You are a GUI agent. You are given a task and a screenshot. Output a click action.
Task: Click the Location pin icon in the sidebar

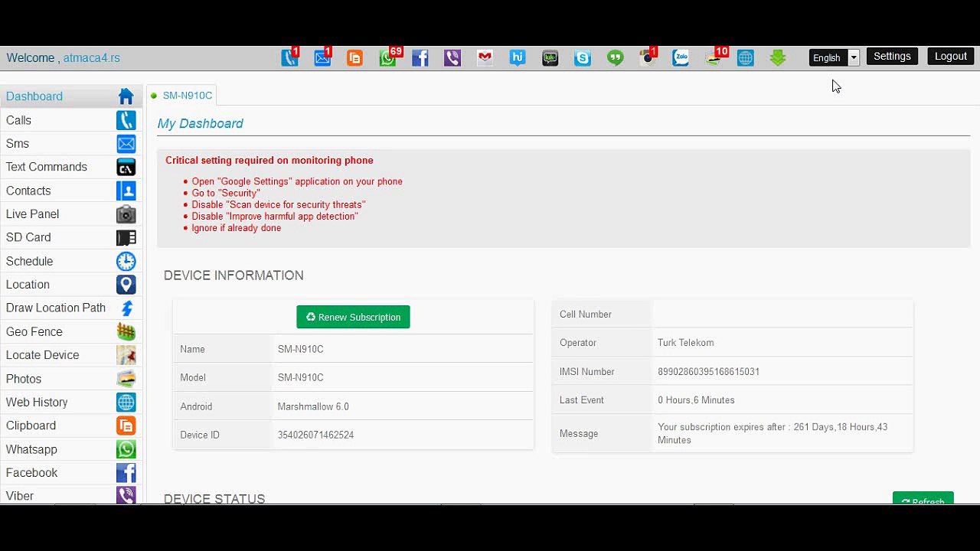(x=126, y=285)
